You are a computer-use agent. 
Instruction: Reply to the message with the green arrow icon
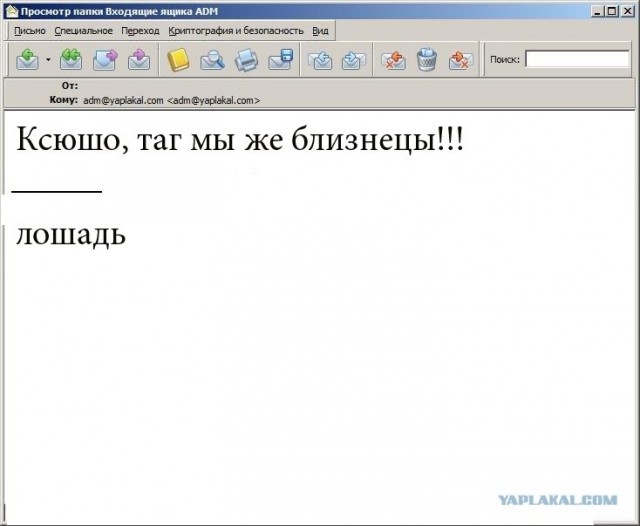(27, 60)
